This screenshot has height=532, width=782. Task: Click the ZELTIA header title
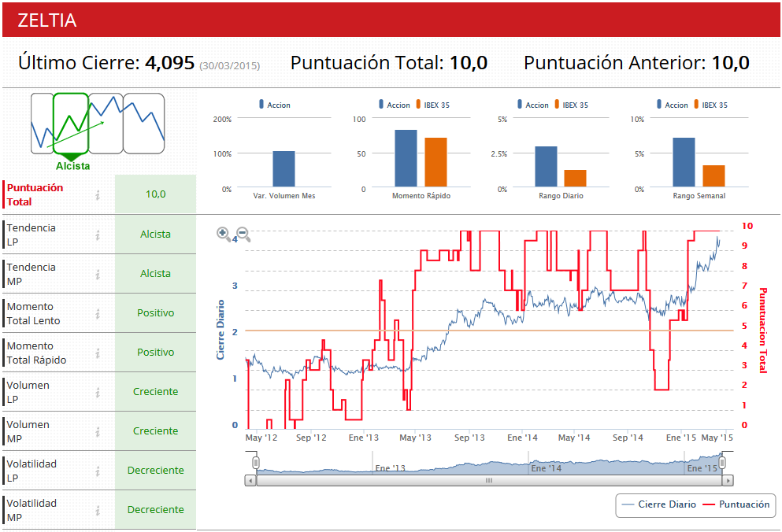tap(47, 20)
